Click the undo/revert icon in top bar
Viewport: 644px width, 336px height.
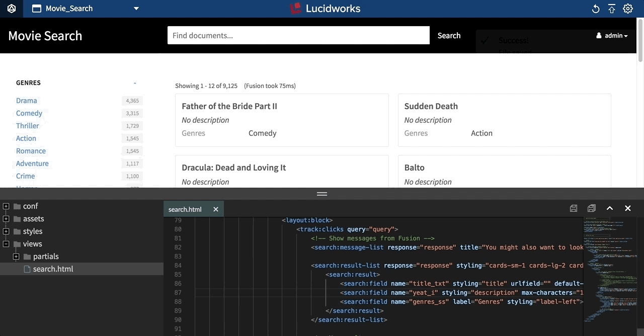click(596, 9)
